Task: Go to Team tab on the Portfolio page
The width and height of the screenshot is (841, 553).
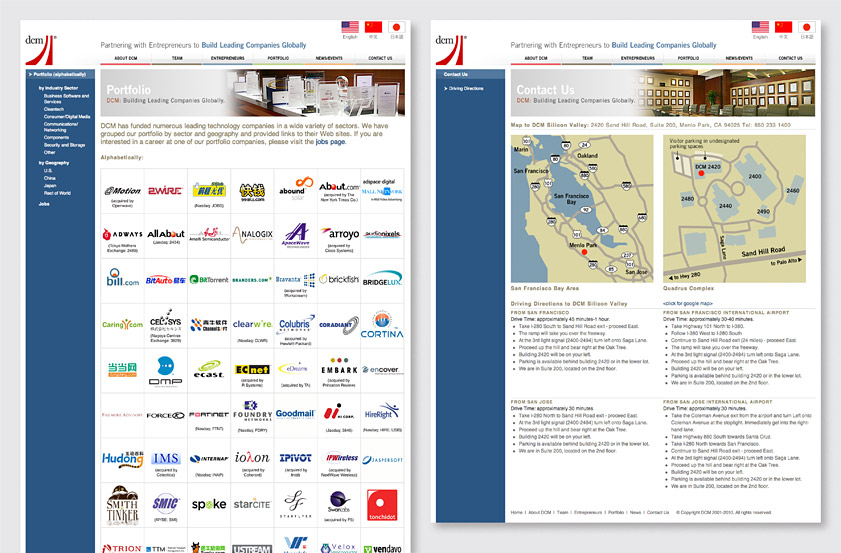Action: pyautogui.click(x=177, y=58)
